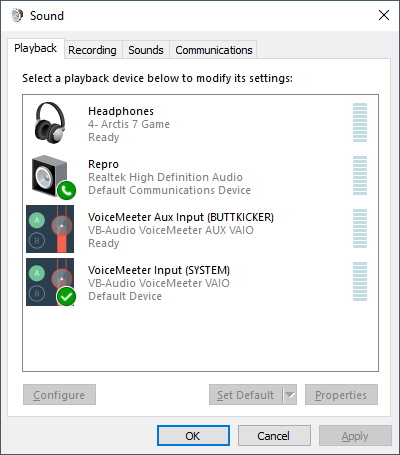Click 'VB-Audio VoiceMeeter AUX VAIO' text
Screen dimensions: 400x455
tap(171, 230)
